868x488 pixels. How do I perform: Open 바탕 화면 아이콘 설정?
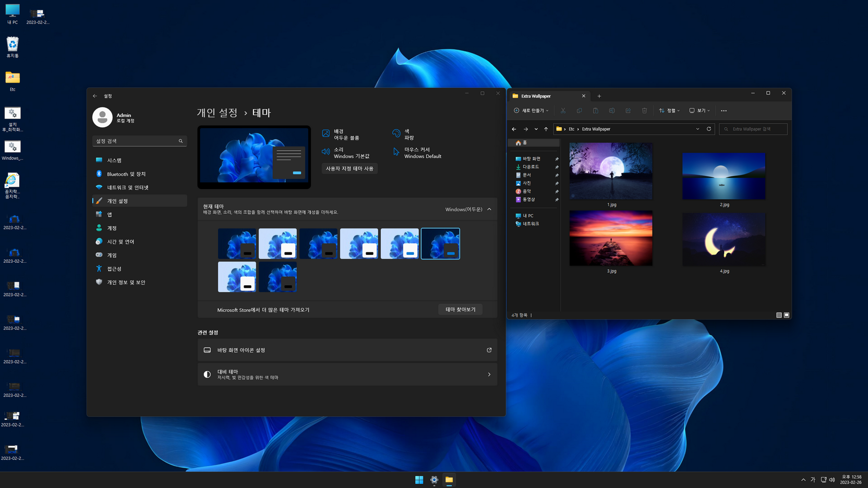347,350
